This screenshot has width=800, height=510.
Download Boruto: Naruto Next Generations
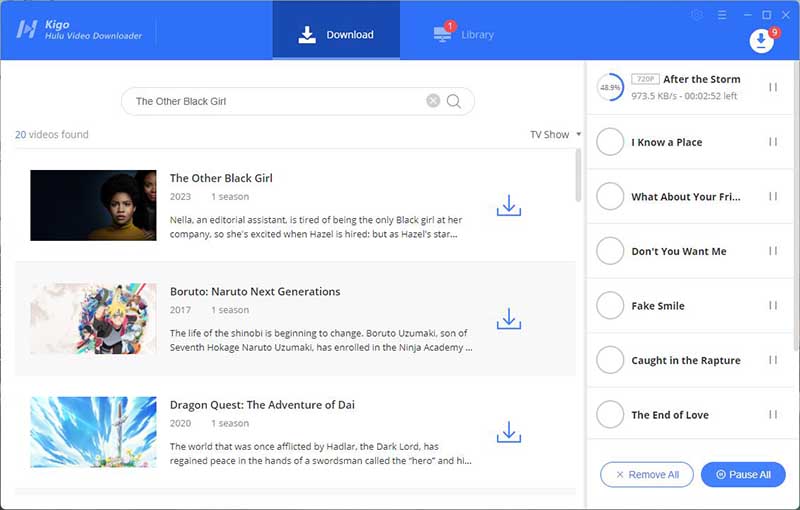click(509, 319)
